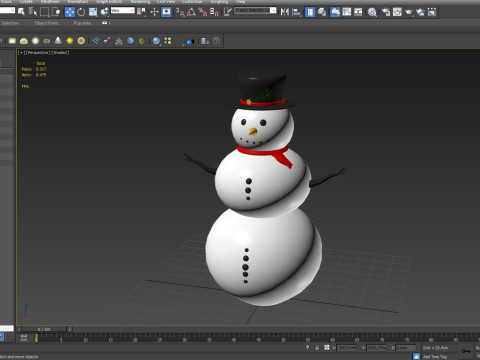Pick the Select and Scale tool
The height and width of the screenshot is (360, 480).
point(93,12)
